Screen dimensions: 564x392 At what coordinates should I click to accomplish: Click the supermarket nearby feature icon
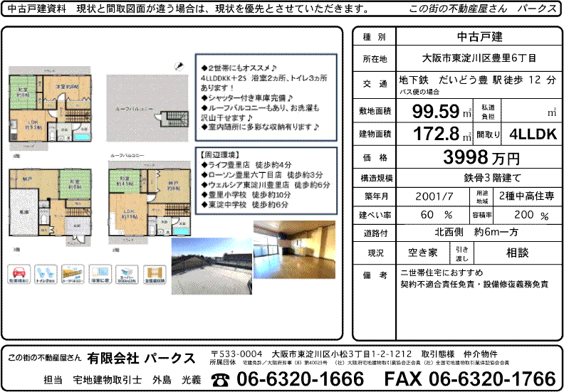[128, 276]
